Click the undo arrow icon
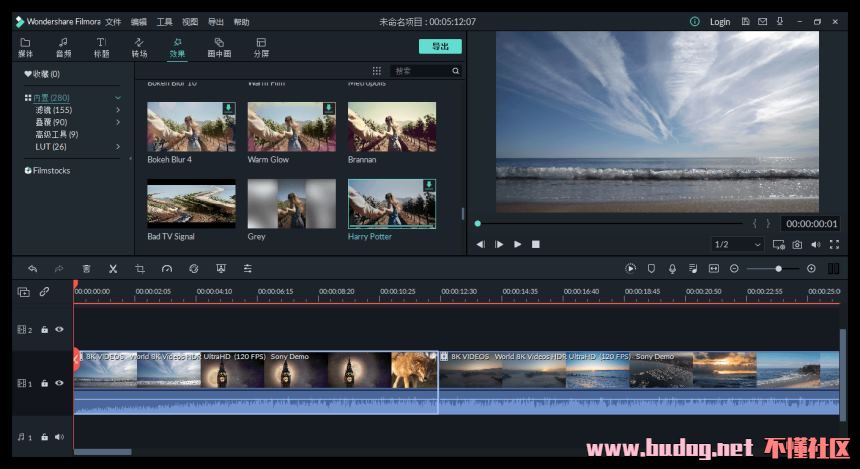Image resolution: width=860 pixels, height=469 pixels. 32,268
